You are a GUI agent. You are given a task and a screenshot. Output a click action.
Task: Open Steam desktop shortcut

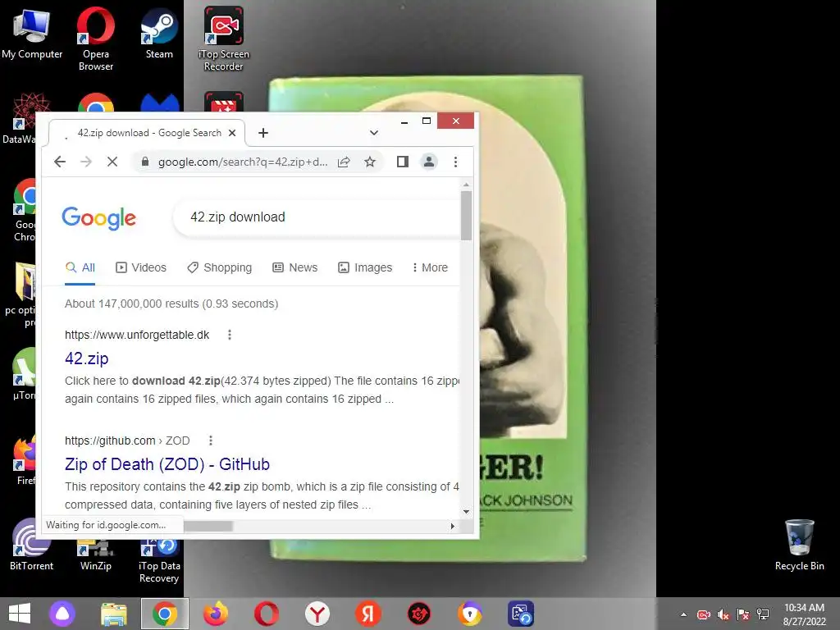(x=159, y=33)
